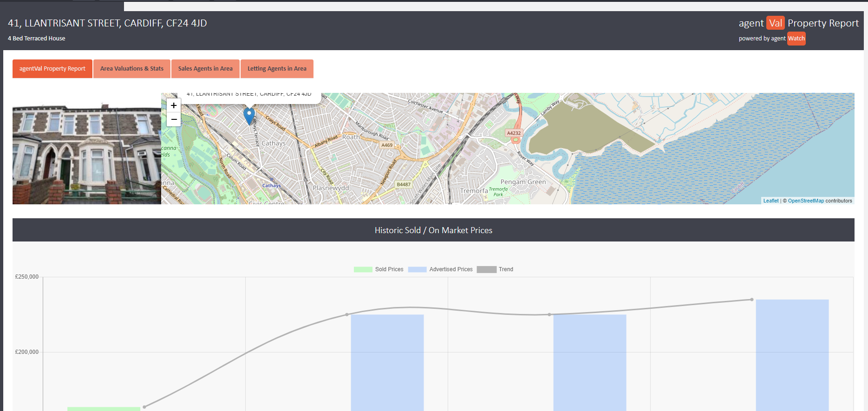Image resolution: width=868 pixels, height=411 pixels.
Task: Toggle Trend legend series
Action: (495, 269)
